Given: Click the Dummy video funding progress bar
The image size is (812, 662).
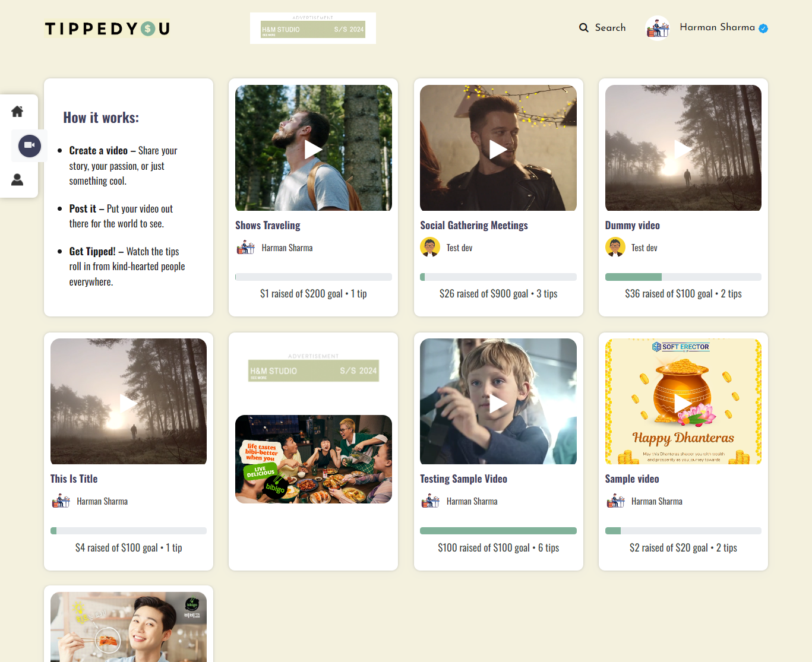Looking at the screenshot, I should pos(683,277).
